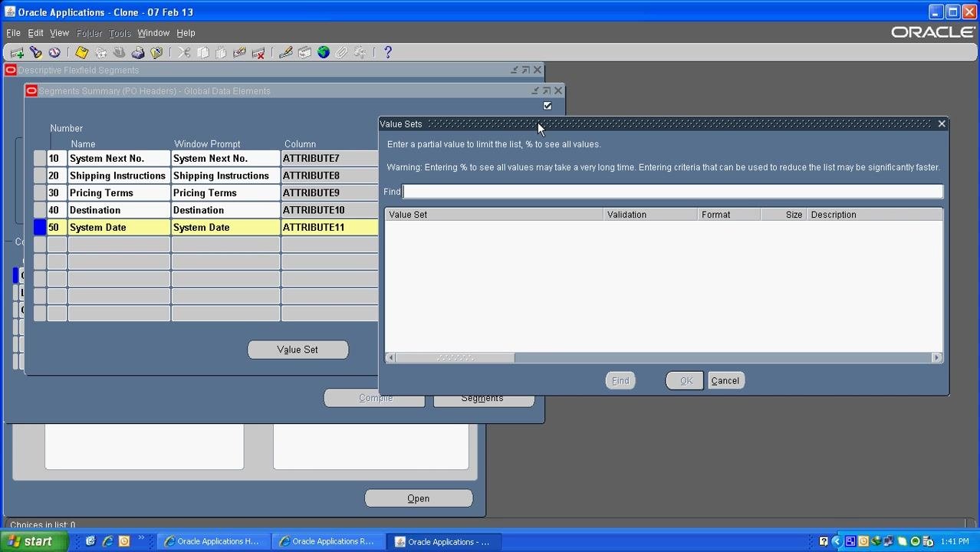
Task: Click the ATTRIBUTE9 column cell
Action: click(x=330, y=193)
